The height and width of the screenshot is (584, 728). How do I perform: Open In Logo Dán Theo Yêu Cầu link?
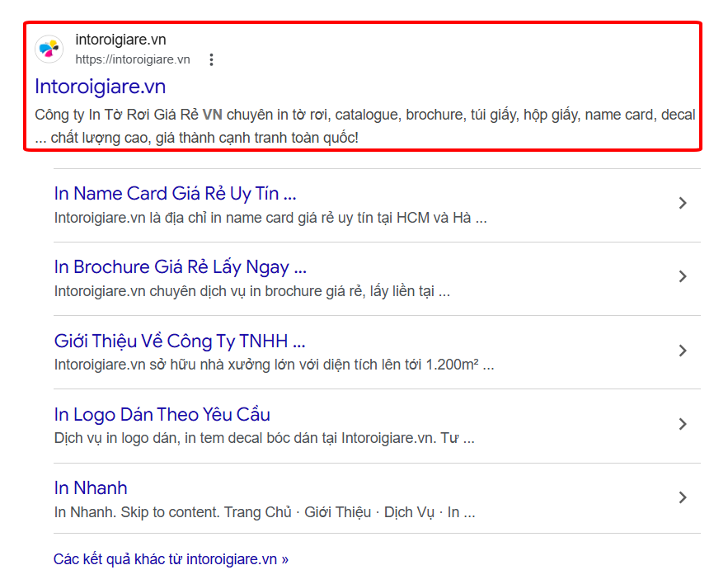click(162, 414)
